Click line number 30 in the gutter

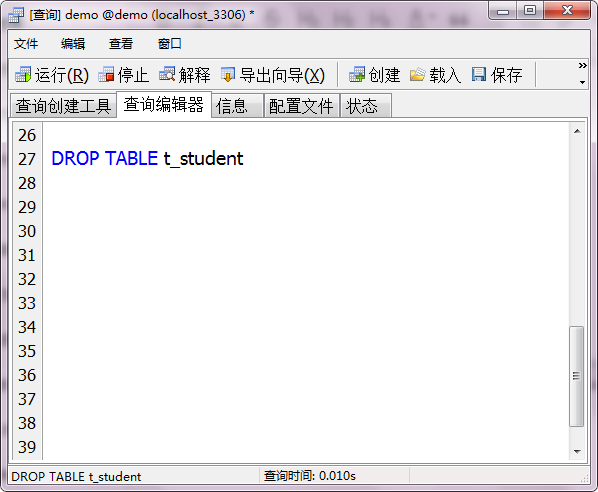[x=27, y=231]
